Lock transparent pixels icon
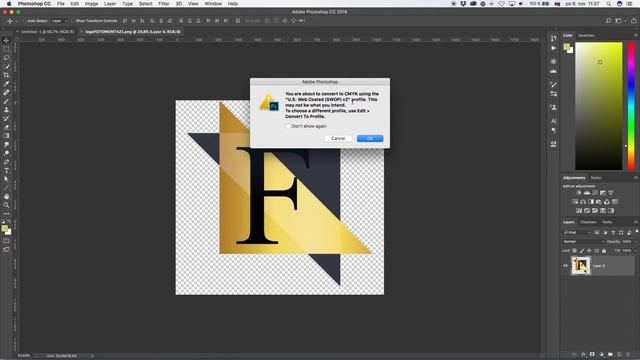 click(575, 251)
